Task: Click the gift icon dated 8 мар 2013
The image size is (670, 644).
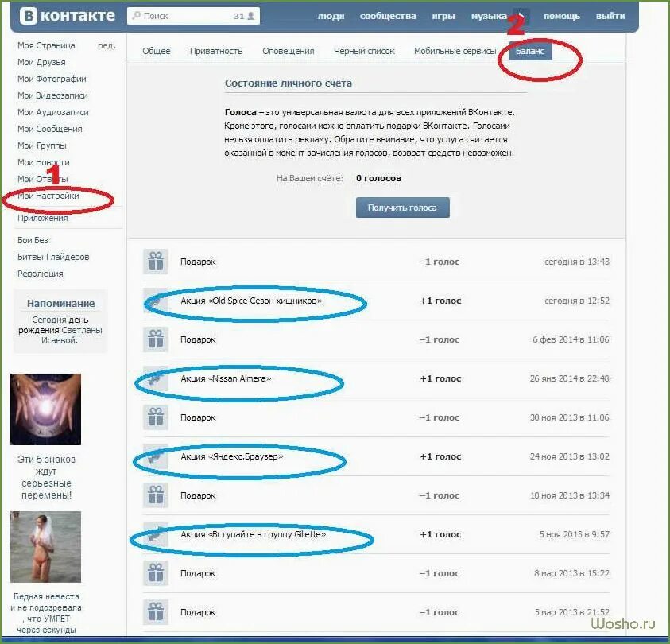Action: [156, 573]
